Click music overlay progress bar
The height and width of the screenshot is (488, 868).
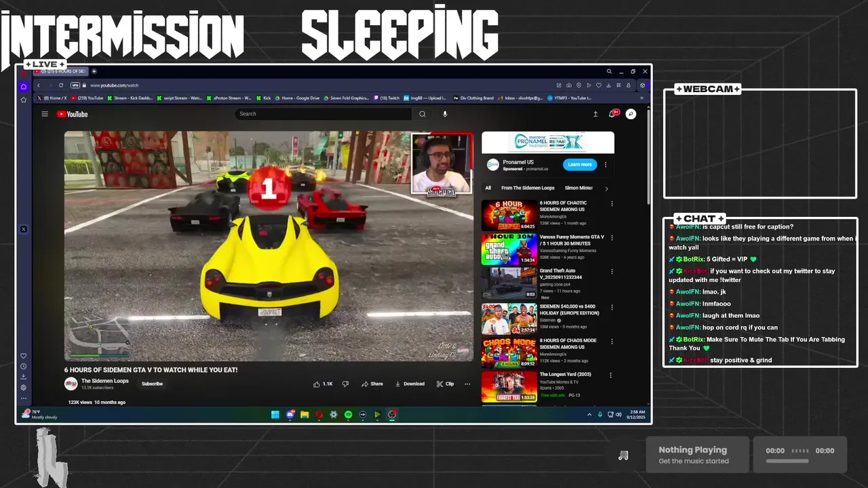[x=787, y=461]
